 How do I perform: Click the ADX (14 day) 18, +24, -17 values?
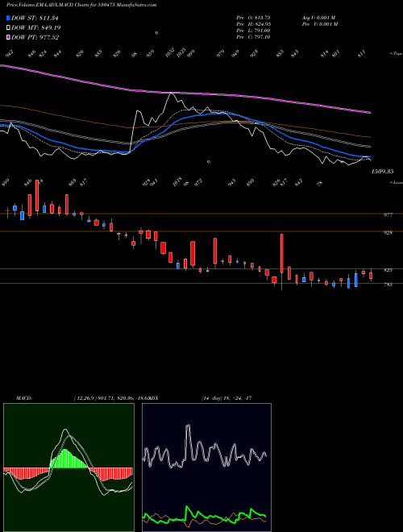coord(226,398)
